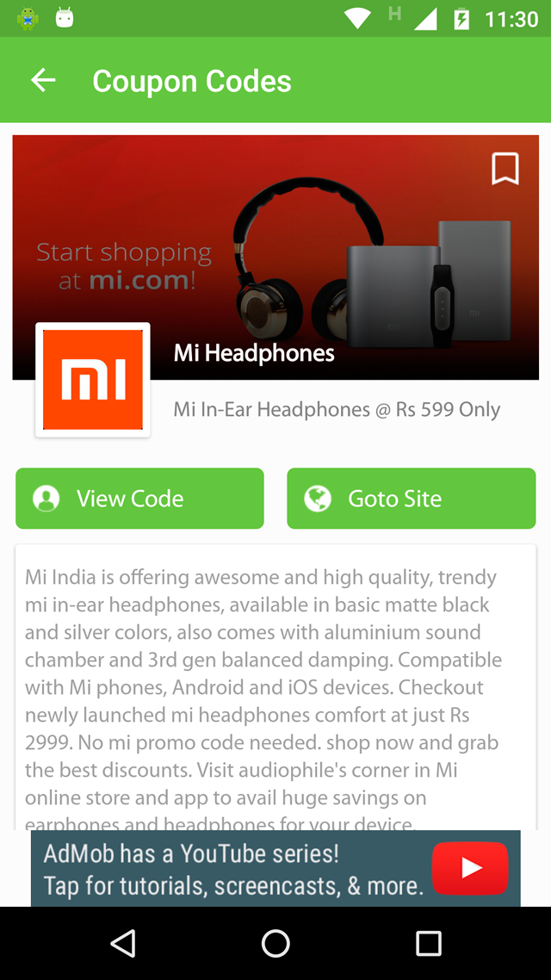Tap the battery charging status icon
The height and width of the screenshot is (980, 551).
pos(461,19)
